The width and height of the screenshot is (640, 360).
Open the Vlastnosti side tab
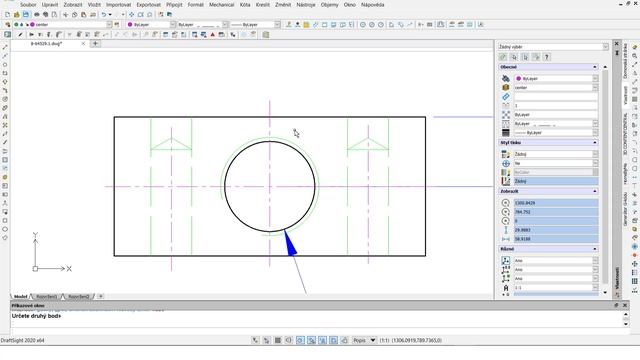625,95
